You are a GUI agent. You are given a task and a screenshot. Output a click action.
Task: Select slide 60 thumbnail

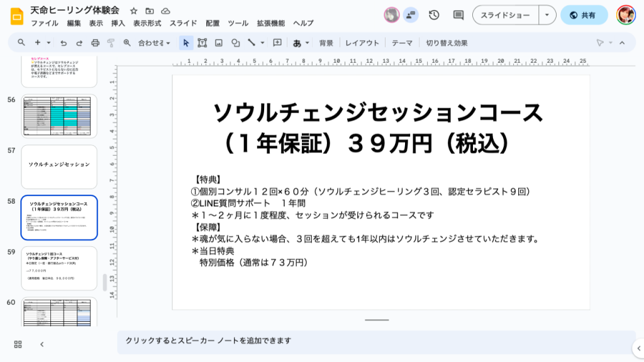point(59,312)
